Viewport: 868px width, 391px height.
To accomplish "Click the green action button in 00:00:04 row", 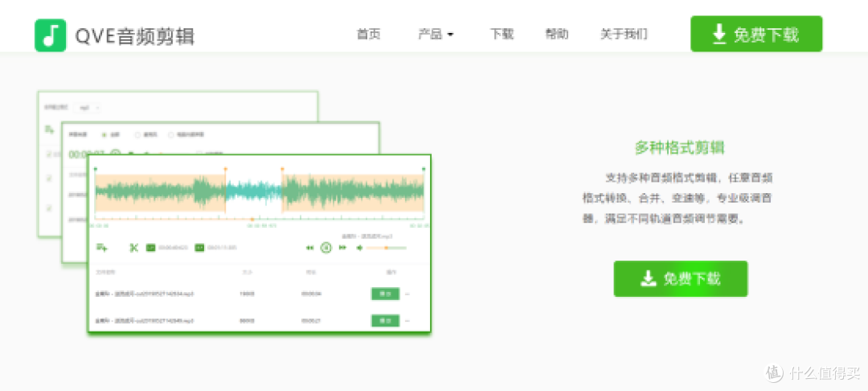I will pyautogui.click(x=385, y=294).
